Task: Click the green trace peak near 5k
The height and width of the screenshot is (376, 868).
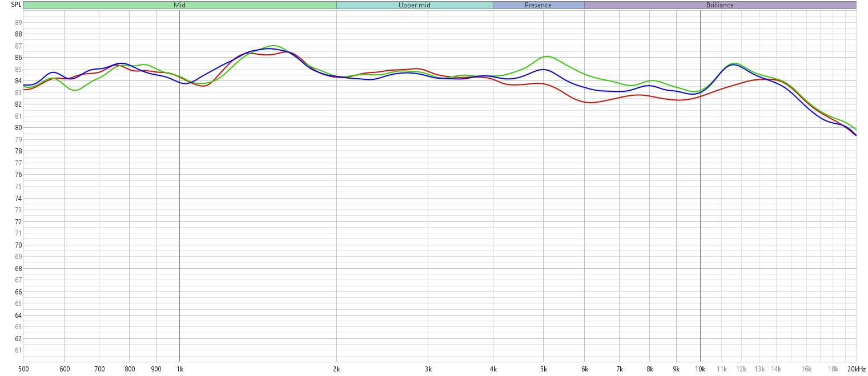Action: tap(546, 56)
